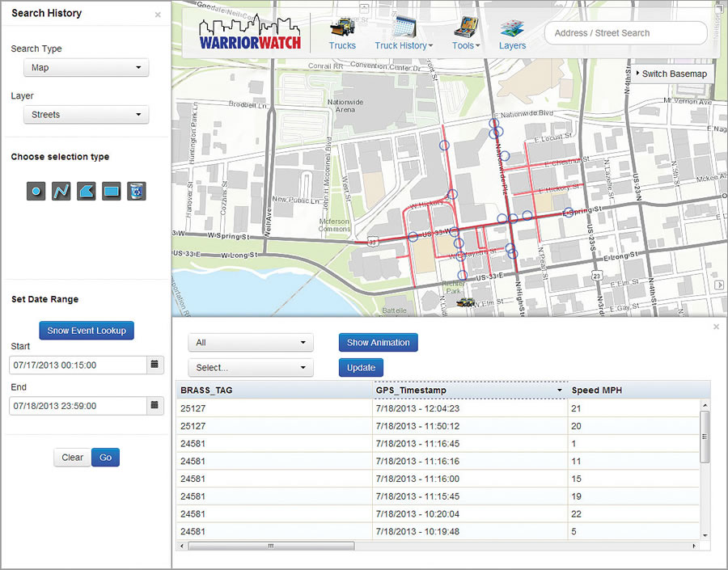Select the polygon selection type tool
The width and height of the screenshot is (728, 570).
[x=86, y=191]
